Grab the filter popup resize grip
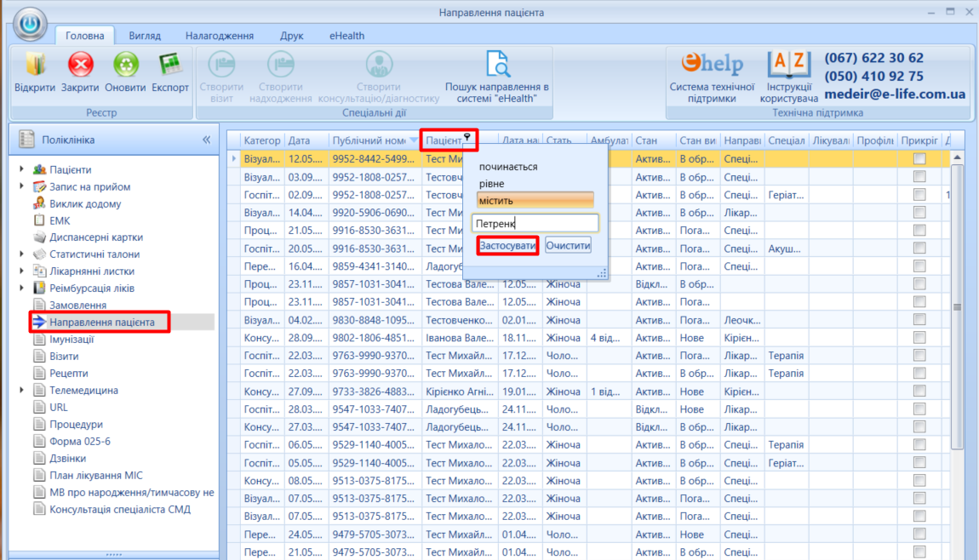979x560 pixels. point(602,273)
